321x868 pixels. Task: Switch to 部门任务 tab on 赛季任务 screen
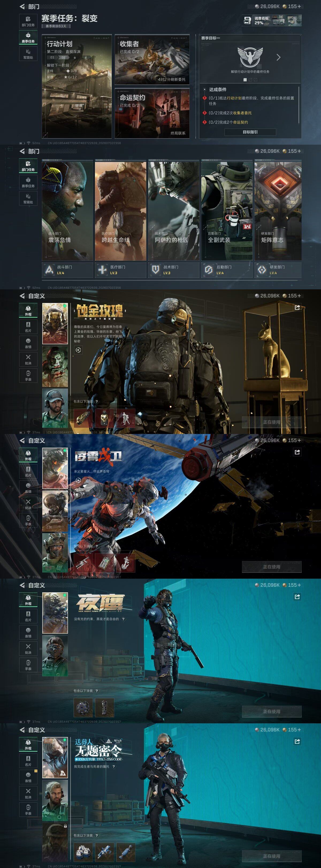click(x=28, y=21)
